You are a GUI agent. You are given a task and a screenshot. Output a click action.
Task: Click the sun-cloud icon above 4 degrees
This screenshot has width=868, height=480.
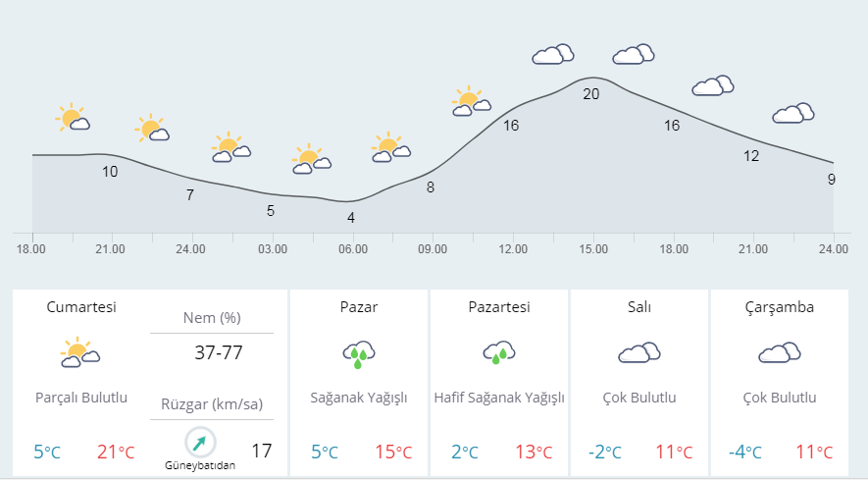click(311, 158)
